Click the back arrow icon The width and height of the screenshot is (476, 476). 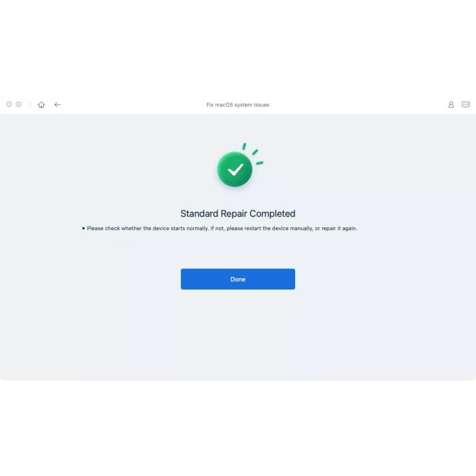pyautogui.click(x=57, y=105)
